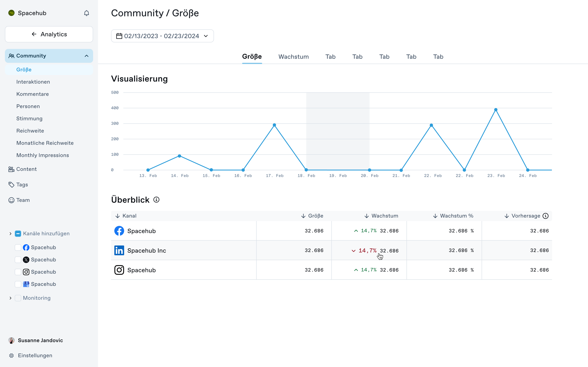Go back using the Analytics button
588x367 pixels.
[49, 34]
